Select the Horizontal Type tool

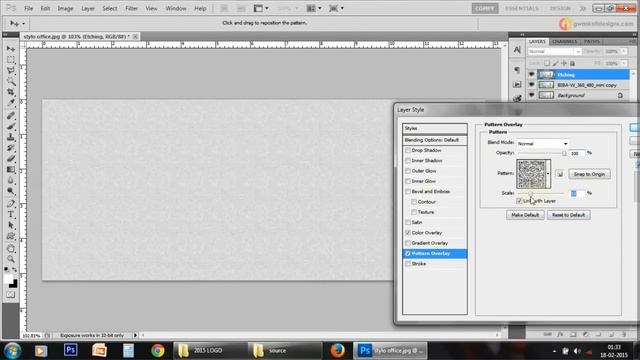point(11,215)
